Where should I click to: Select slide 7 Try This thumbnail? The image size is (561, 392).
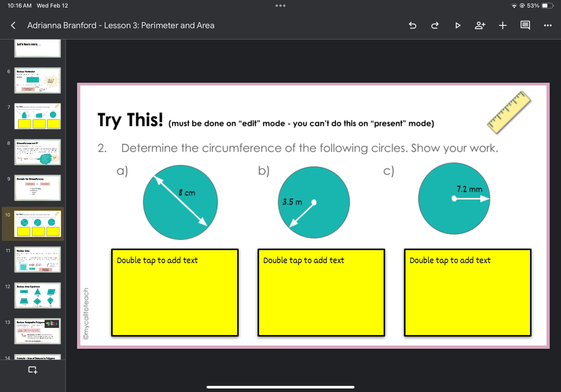[x=38, y=116]
